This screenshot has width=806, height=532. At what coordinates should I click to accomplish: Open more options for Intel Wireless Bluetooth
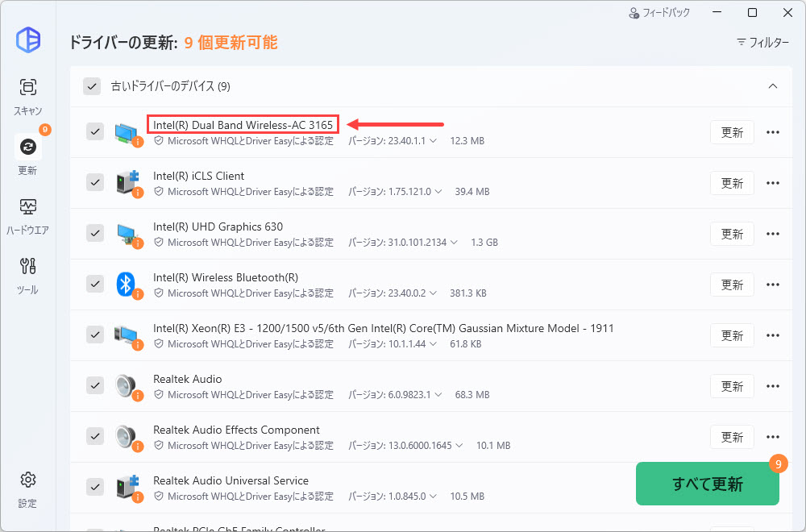pyautogui.click(x=773, y=285)
